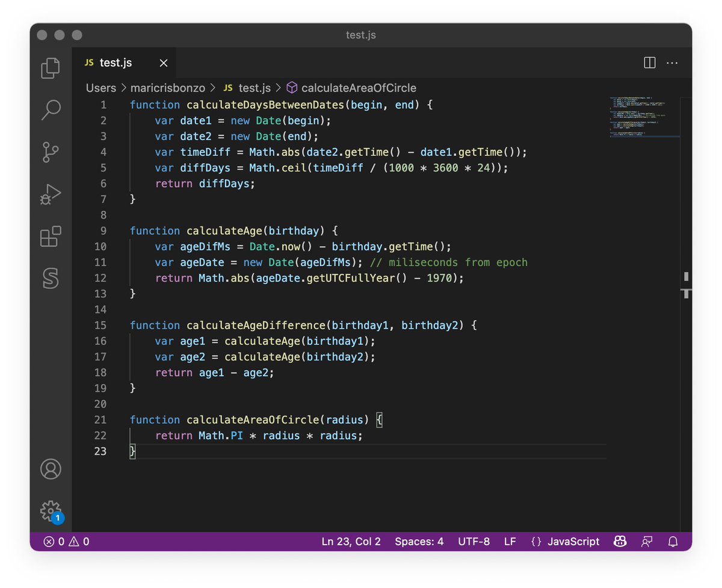Image resolution: width=722 pixels, height=588 pixels.
Task: Click the closing brace on line 23
Action: (133, 451)
